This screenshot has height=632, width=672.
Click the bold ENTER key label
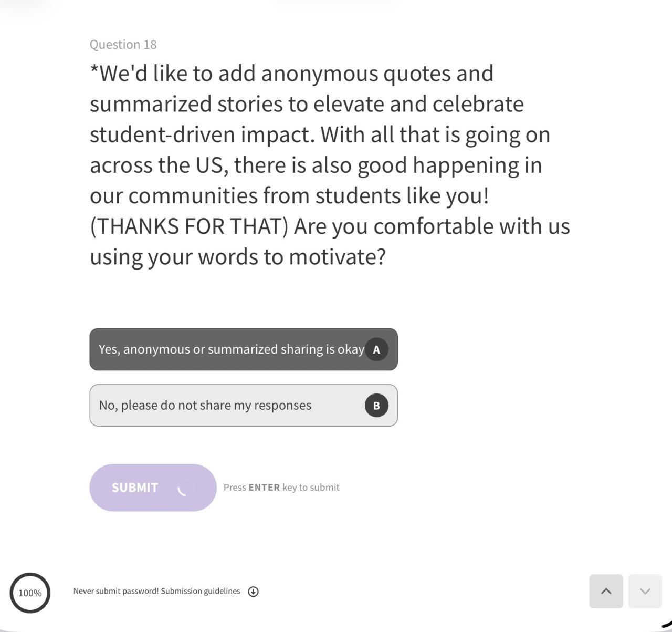point(264,488)
